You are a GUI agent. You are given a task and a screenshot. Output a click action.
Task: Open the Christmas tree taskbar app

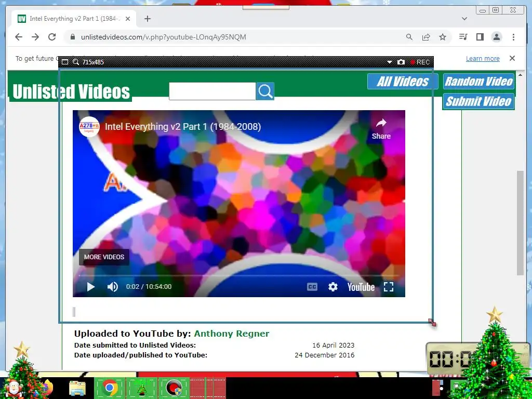(141, 389)
